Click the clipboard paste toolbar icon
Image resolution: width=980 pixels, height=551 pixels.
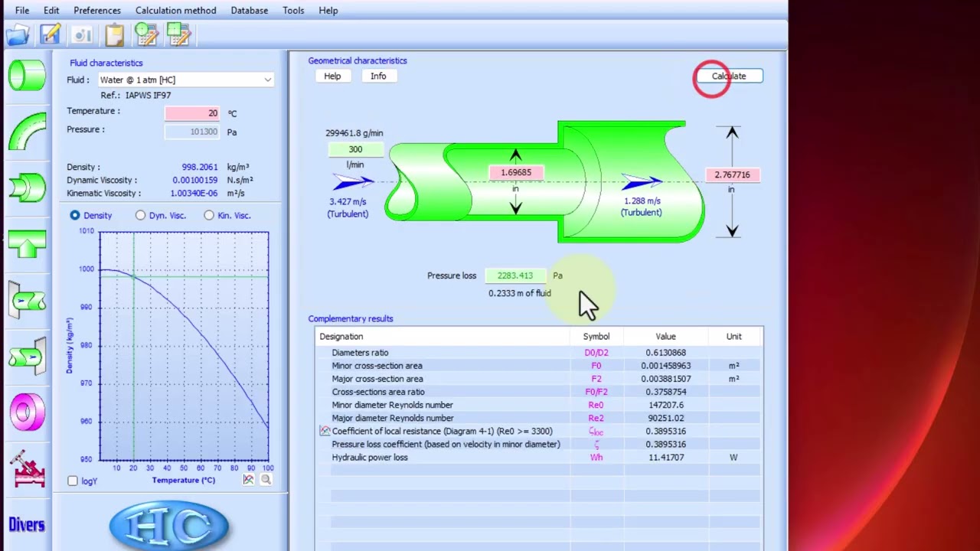(x=114, y=34)
